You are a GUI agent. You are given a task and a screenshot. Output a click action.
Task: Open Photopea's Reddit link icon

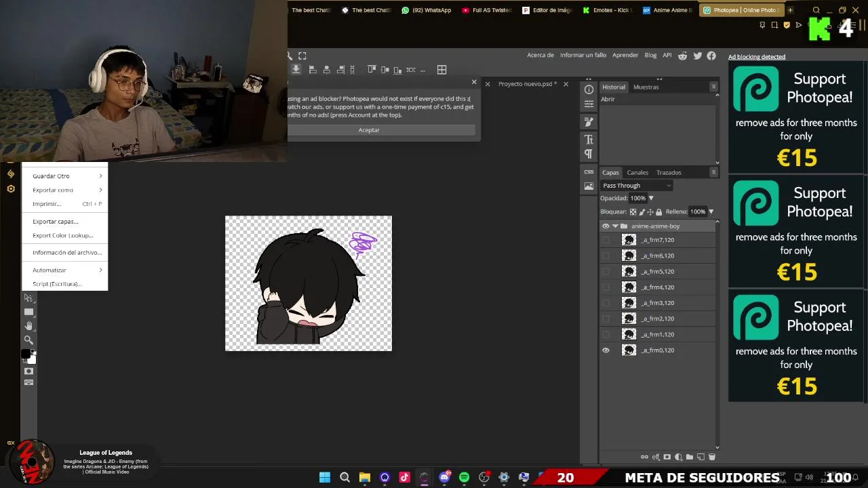683,56
